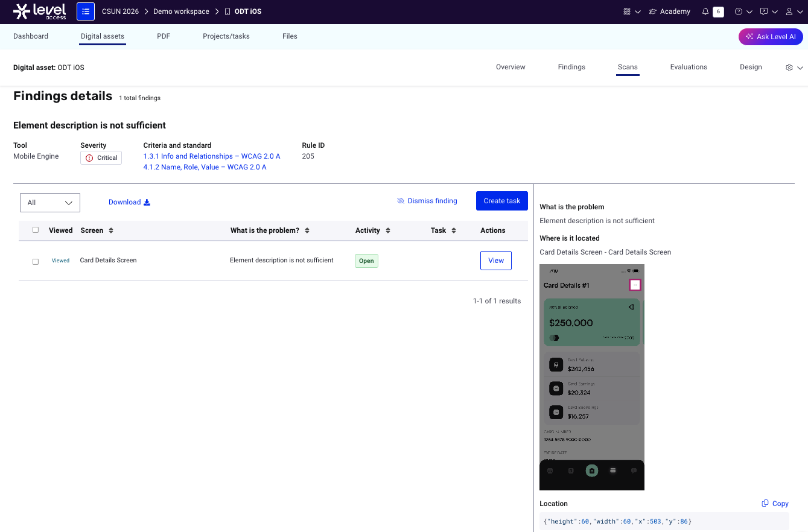Screen dimensions: 808x532
Task: Open 4.1.2 Name, Role, Value link
Action: point(205,167)
